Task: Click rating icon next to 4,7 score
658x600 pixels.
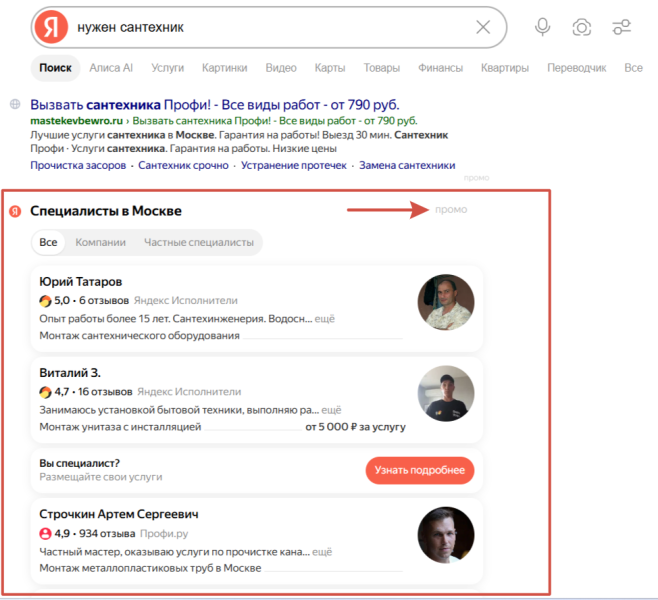Action: (x=45, y=392)
